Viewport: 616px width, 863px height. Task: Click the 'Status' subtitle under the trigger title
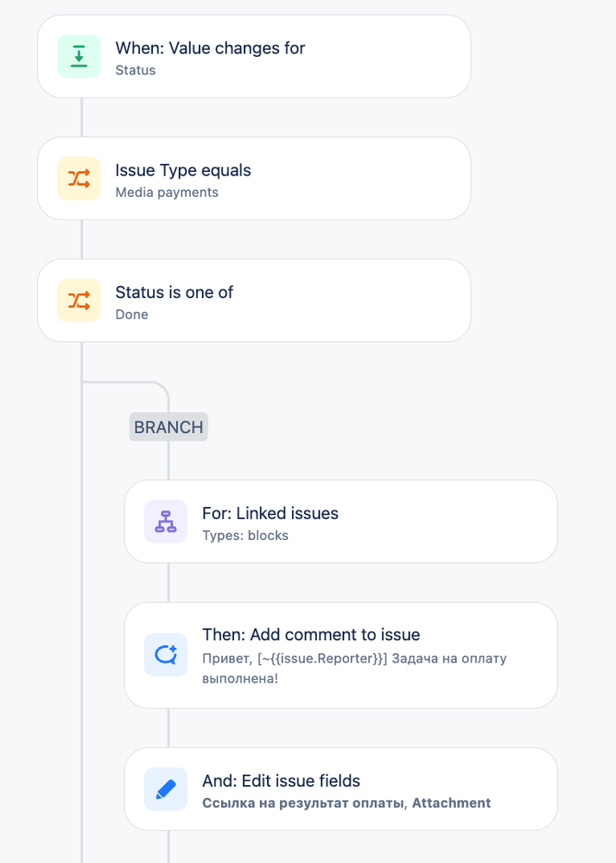[136, 70]
